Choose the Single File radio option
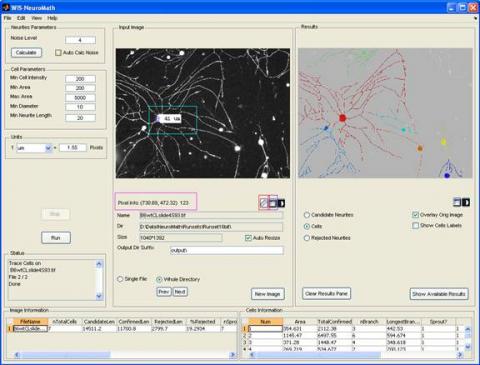Image resolution: width=480 pixels, height=365 pixels. (120, 279)
